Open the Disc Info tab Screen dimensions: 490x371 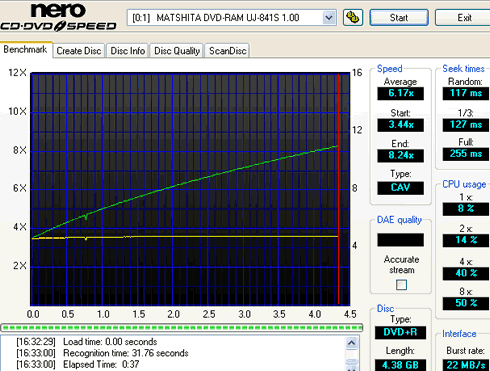pos(128,51)
